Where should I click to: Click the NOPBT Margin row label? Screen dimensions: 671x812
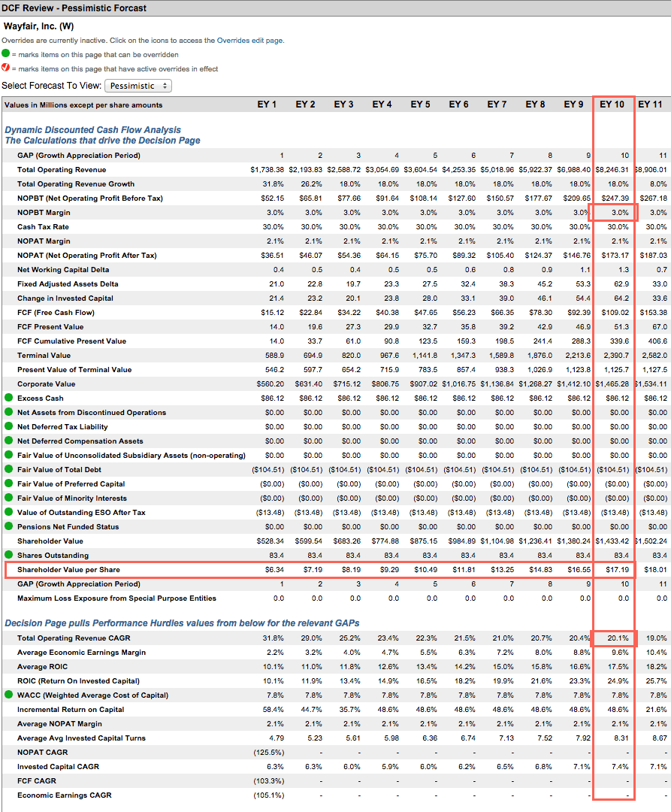click(x=44, y=212)
